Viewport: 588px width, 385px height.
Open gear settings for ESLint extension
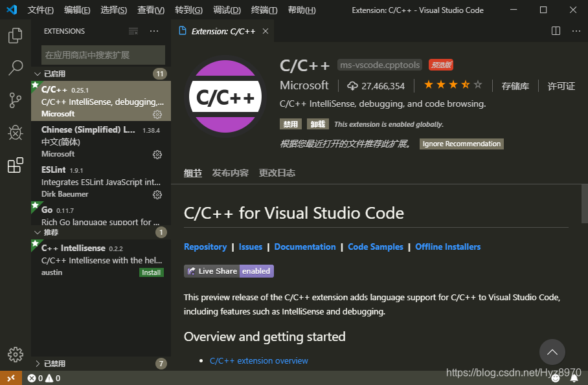(157, 195)
